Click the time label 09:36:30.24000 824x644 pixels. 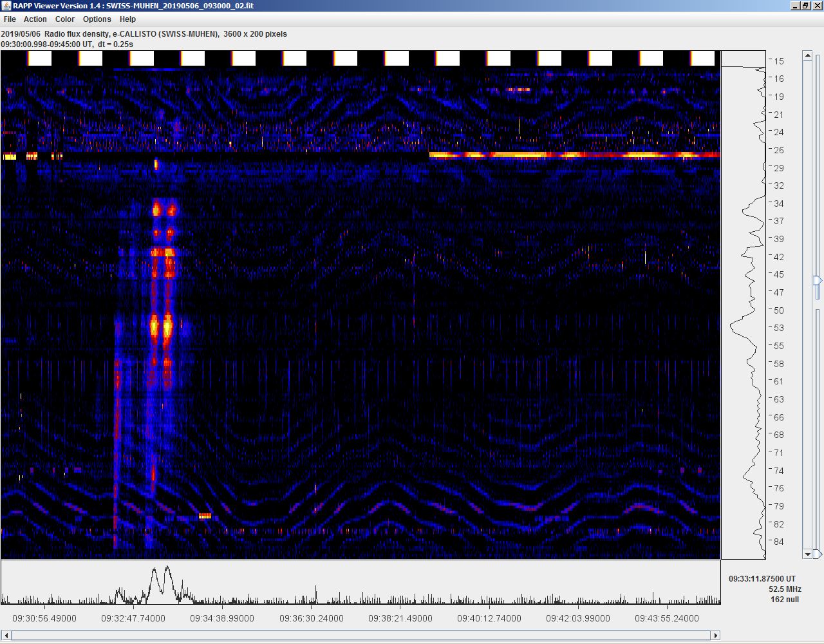pos(312,618)
